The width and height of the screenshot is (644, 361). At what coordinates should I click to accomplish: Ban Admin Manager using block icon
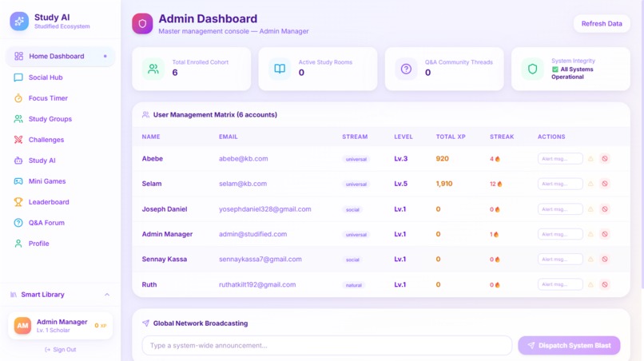click(x=605, y=234)
